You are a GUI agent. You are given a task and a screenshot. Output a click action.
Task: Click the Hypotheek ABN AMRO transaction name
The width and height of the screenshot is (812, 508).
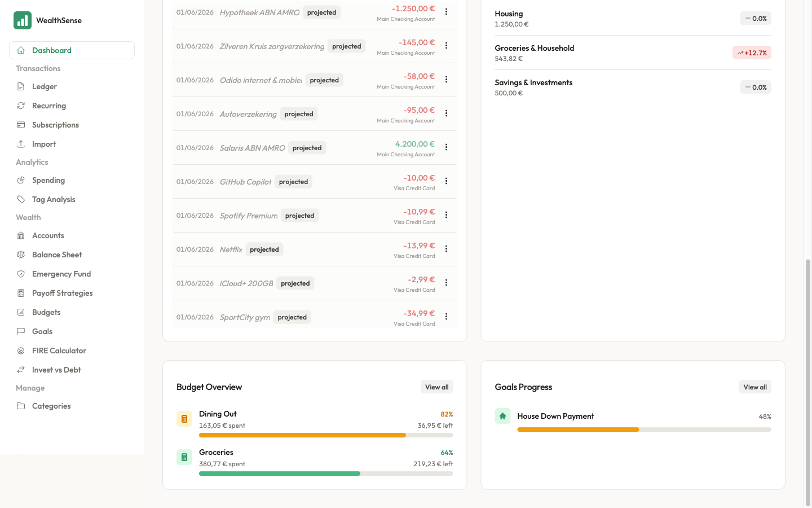point(259,12)
